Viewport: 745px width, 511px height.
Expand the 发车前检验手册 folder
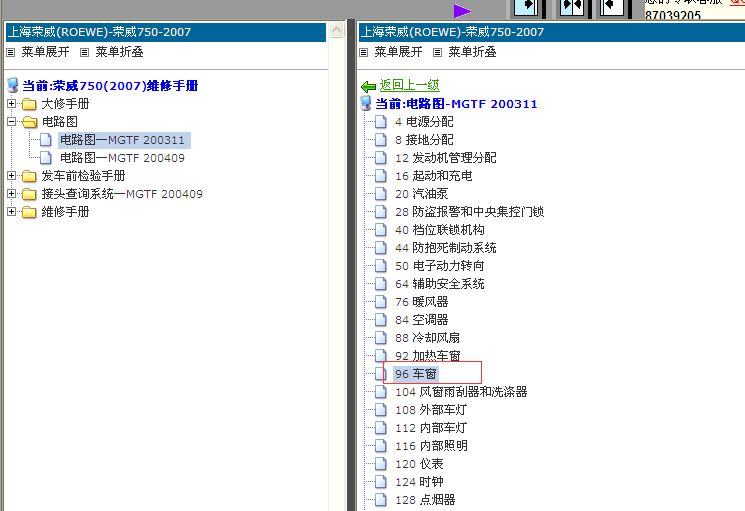pyautogui.click(x=11, y=175)
